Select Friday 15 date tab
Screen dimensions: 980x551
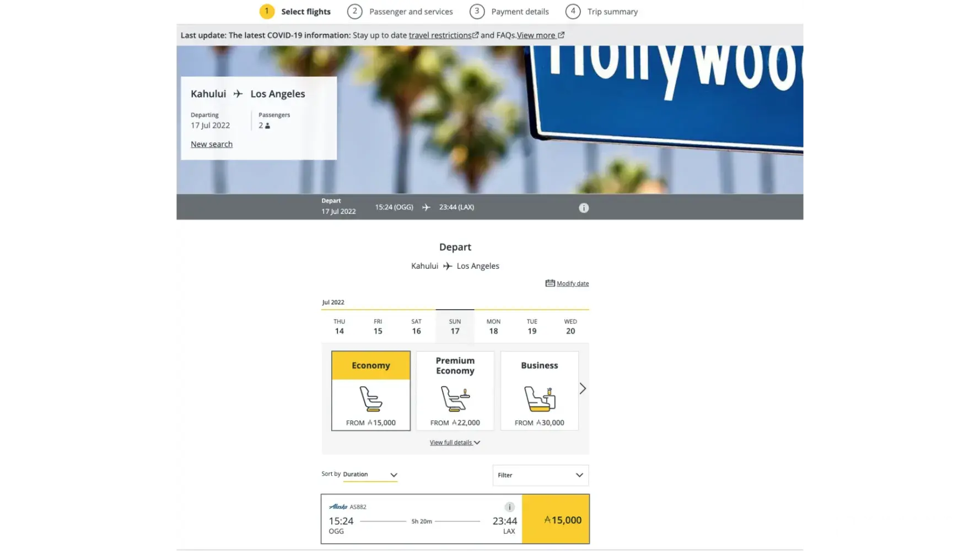click(378, 327)
